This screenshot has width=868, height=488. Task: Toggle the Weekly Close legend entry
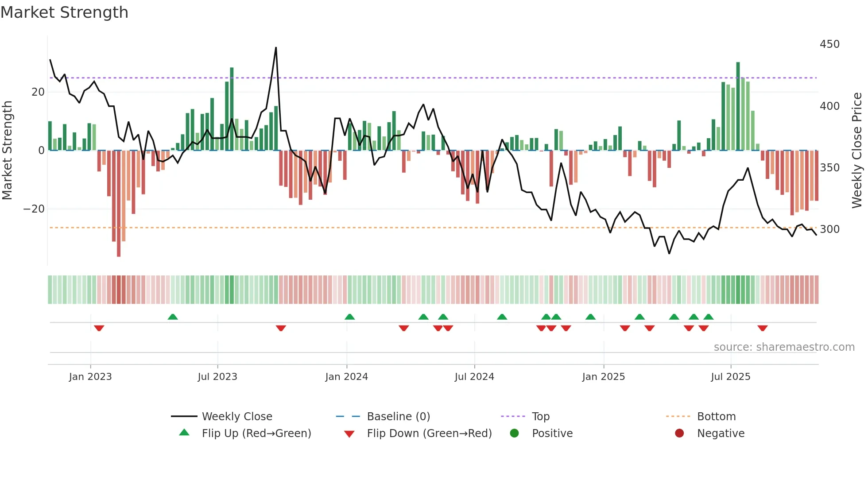click(x=236, y=416)
